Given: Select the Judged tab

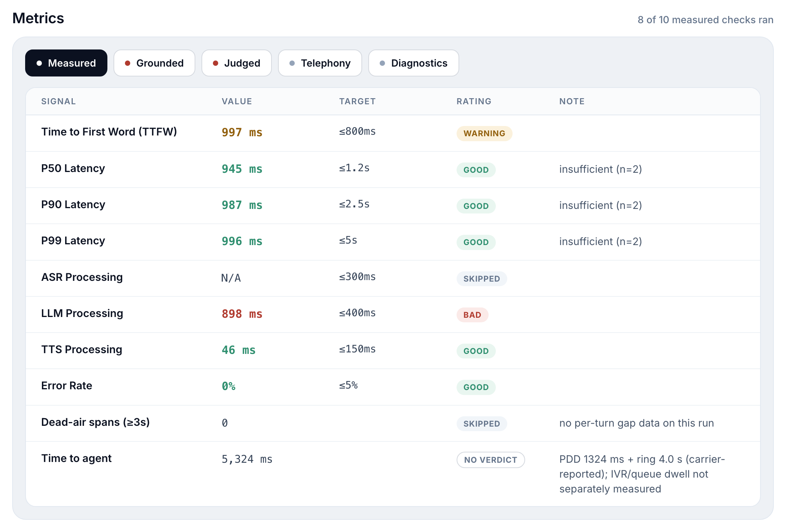Looking at the screenshot, I should 236,63.
